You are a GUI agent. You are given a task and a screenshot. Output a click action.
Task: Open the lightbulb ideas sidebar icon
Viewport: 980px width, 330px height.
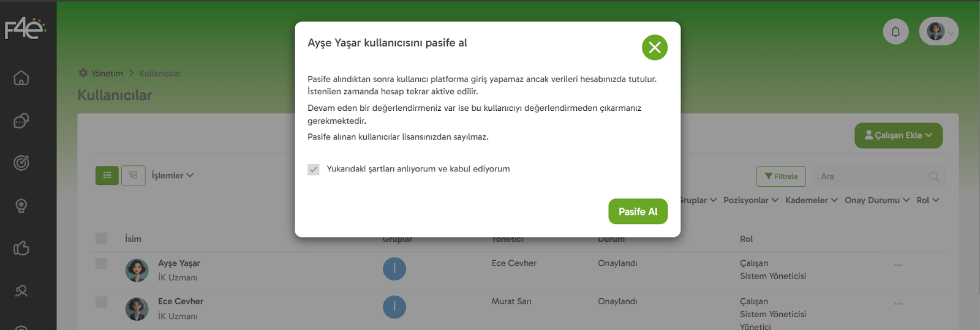(21, 206)
